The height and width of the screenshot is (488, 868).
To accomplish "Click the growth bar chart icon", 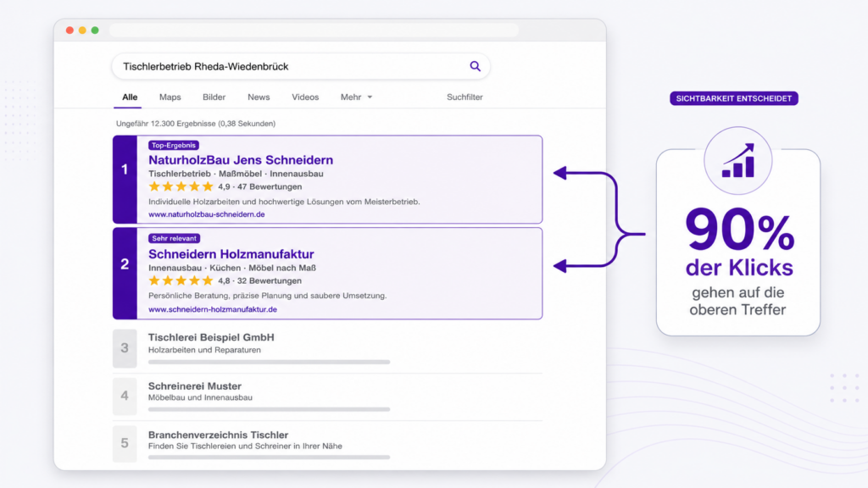I will pyautogui.click(x=738, y=161).
